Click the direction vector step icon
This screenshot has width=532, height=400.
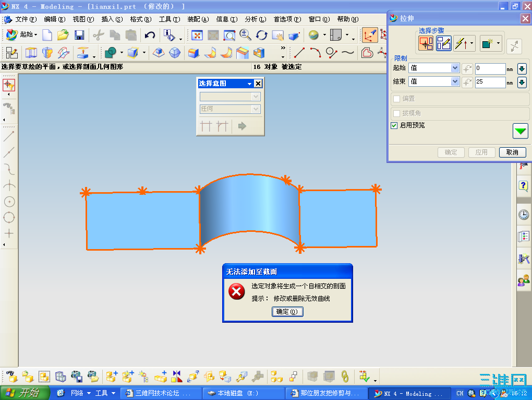coord(462,43)
